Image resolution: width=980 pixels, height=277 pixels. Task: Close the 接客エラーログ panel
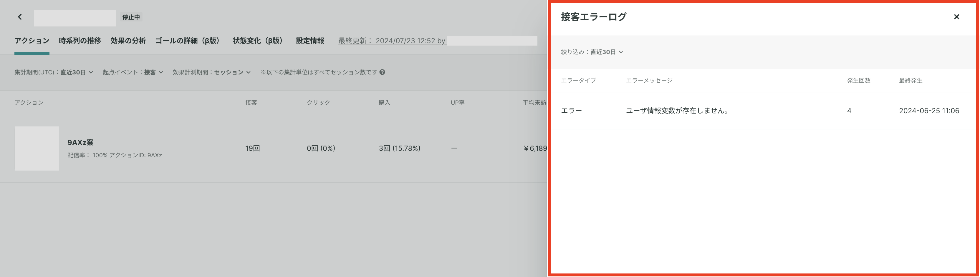tap(956, 17)
